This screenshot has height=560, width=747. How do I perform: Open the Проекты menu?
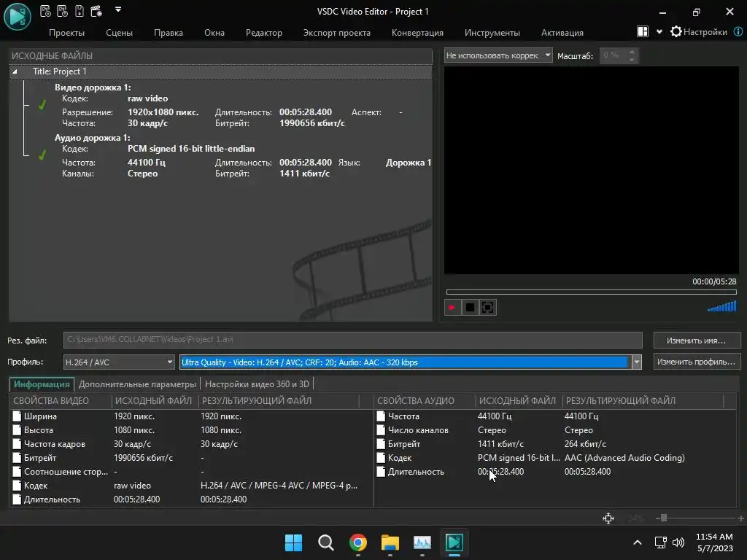click(66, 32)
